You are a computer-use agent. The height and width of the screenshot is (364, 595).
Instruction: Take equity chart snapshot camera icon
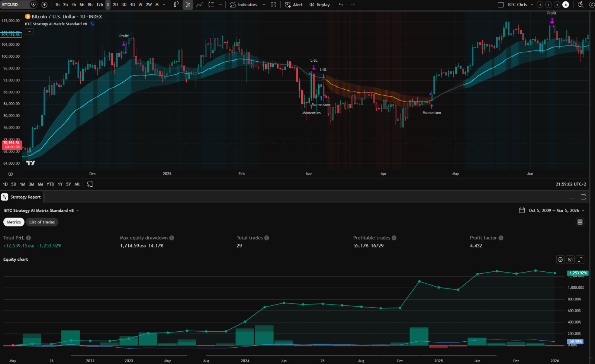pos(570,260)
